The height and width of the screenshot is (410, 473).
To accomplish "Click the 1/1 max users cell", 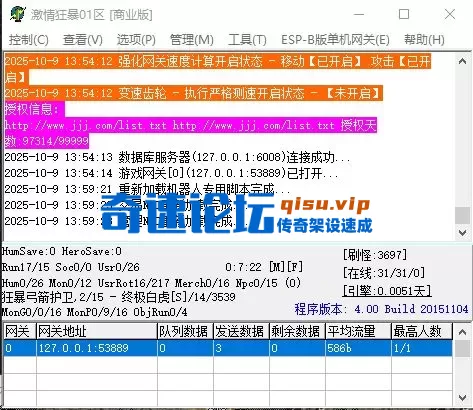I will (422, 348).
